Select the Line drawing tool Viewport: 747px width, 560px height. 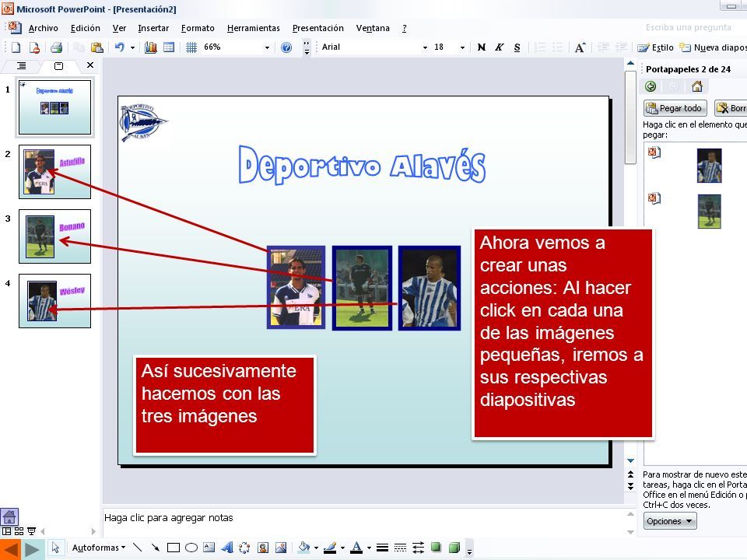click(x=137, y=548)
